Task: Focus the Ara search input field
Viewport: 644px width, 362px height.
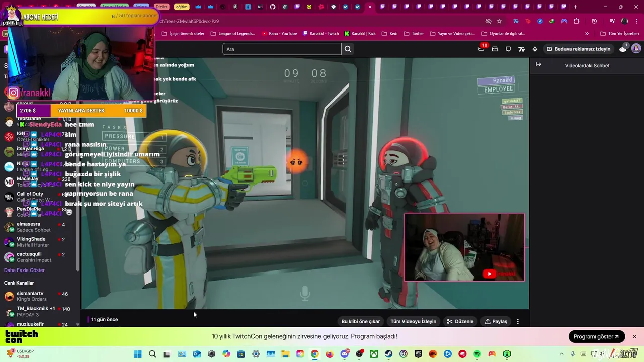Action: (282, 49)
